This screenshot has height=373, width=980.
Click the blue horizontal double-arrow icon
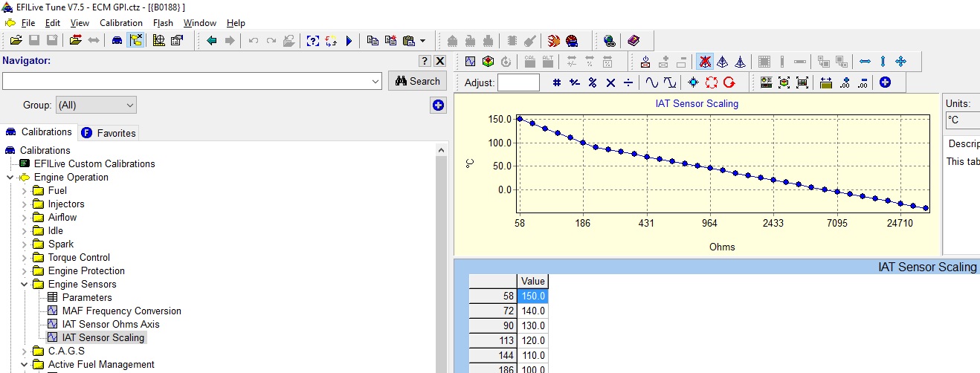865,62
